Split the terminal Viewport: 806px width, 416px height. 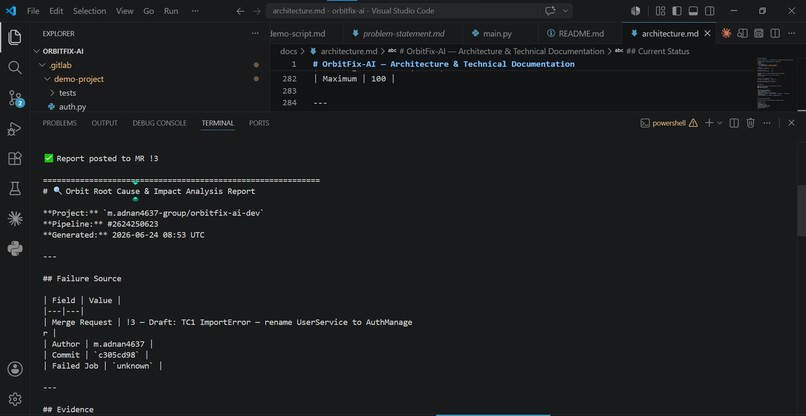click(735, 123)
